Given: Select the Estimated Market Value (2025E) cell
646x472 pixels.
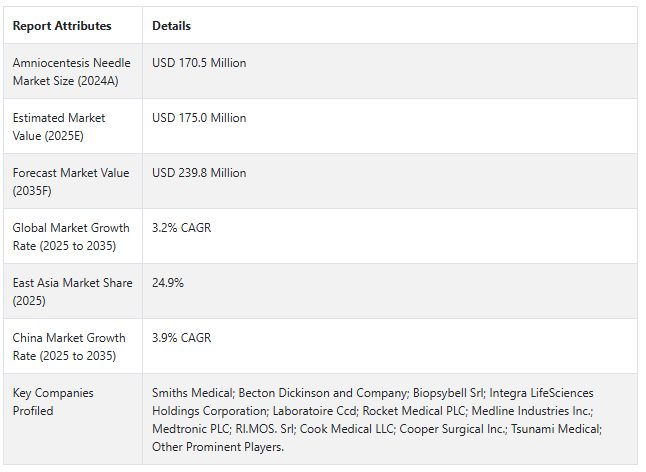Looking at the screenshot, I should pos(59,126).
